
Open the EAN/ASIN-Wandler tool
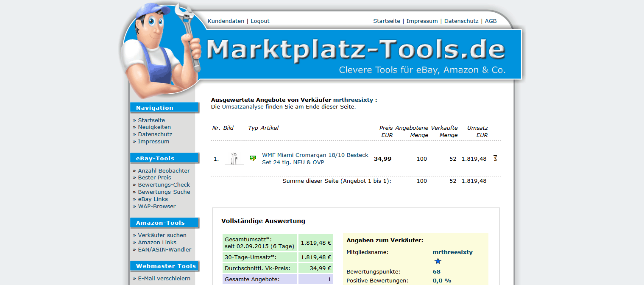[x=164, y=249]
